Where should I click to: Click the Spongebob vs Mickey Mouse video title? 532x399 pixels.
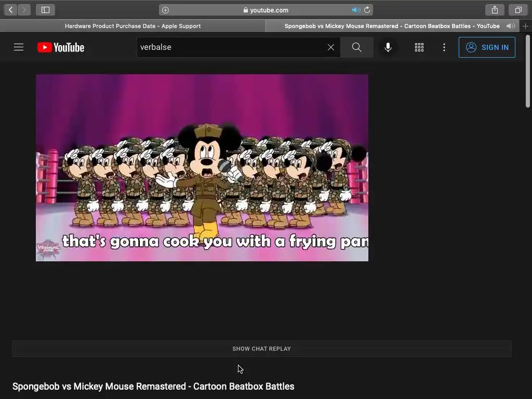153,387
